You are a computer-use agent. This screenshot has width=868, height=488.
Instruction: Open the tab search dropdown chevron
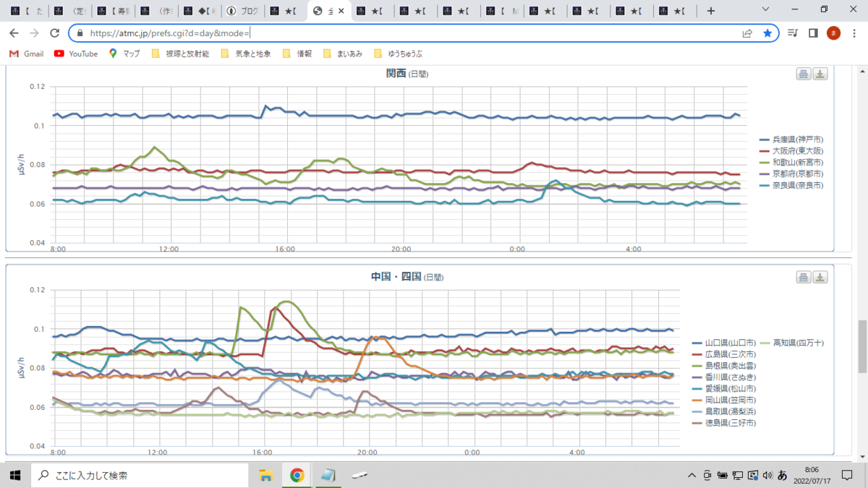[767, 10]
